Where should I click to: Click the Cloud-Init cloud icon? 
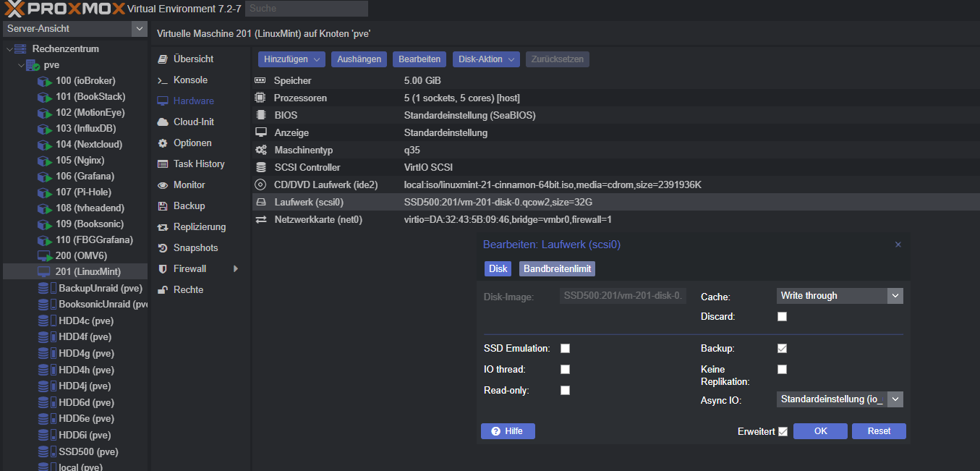(x=163, y=122)
